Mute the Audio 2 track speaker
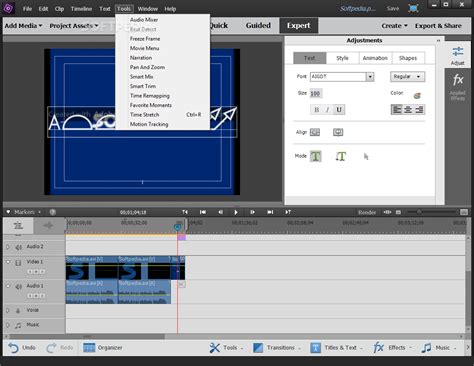 (19, 247)
